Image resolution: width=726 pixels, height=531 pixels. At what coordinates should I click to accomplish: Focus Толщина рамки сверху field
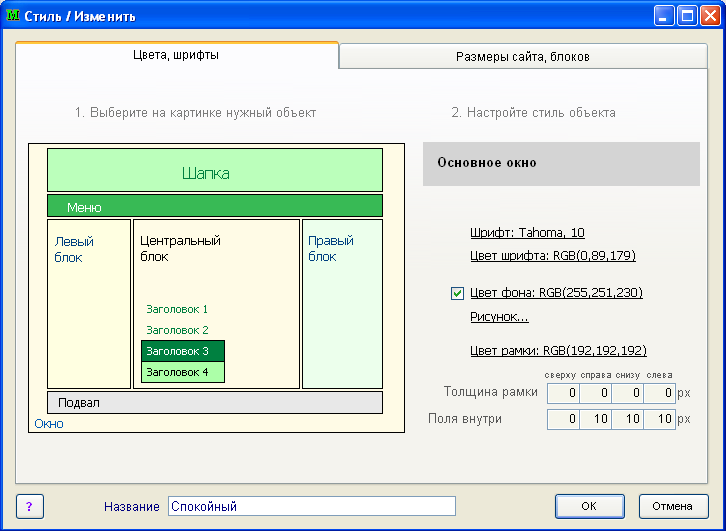563,393
